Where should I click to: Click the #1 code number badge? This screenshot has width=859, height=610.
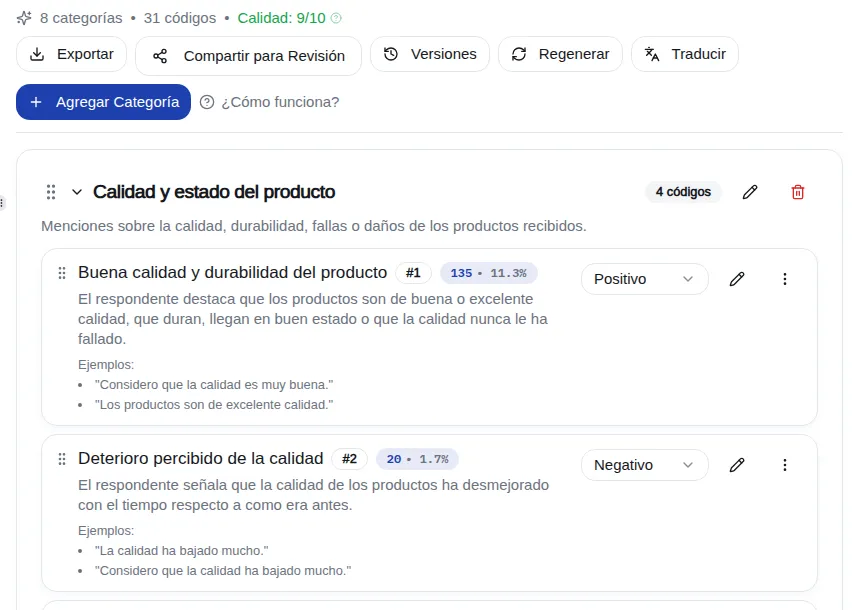pos(413,273)
